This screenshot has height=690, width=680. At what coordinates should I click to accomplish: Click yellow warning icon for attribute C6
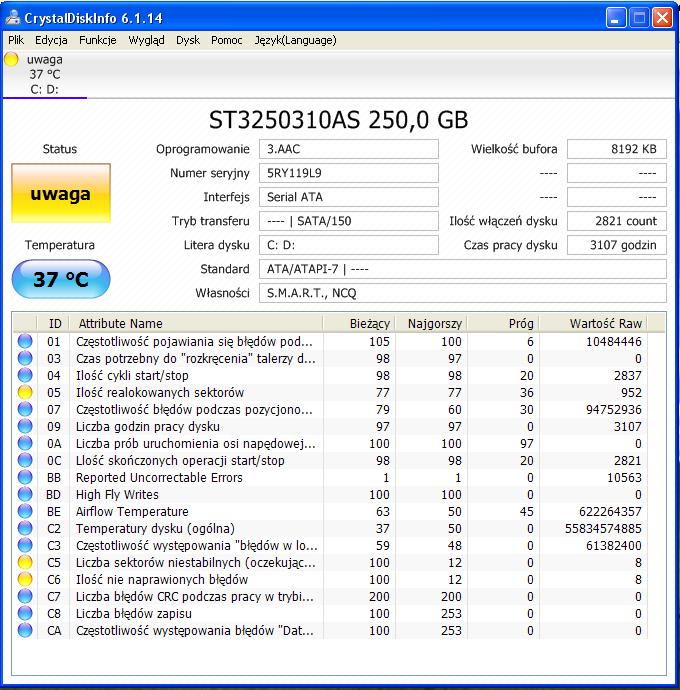25,579
